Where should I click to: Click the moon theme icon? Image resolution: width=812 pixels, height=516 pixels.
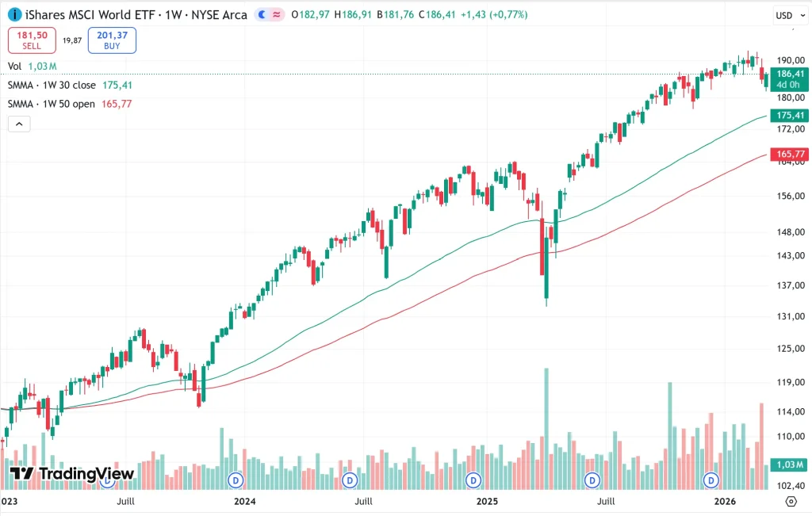tap(262, 13)
